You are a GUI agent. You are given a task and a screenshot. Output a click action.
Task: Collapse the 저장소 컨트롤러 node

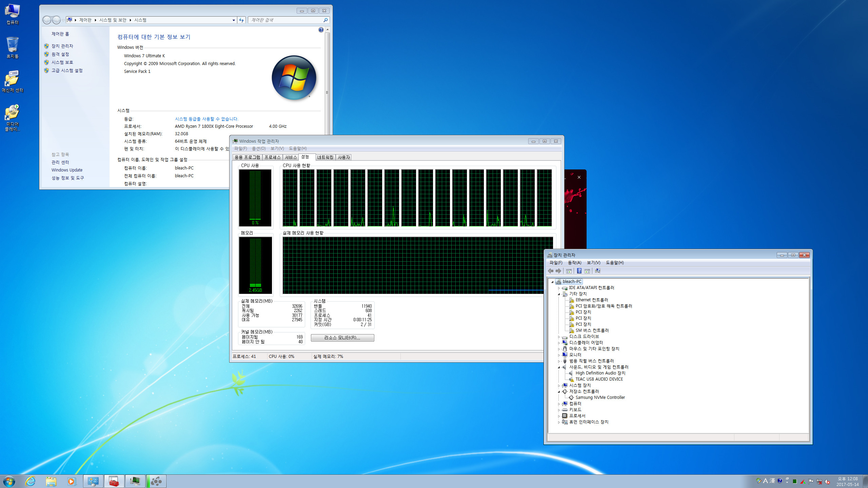[x=559, y=392]
